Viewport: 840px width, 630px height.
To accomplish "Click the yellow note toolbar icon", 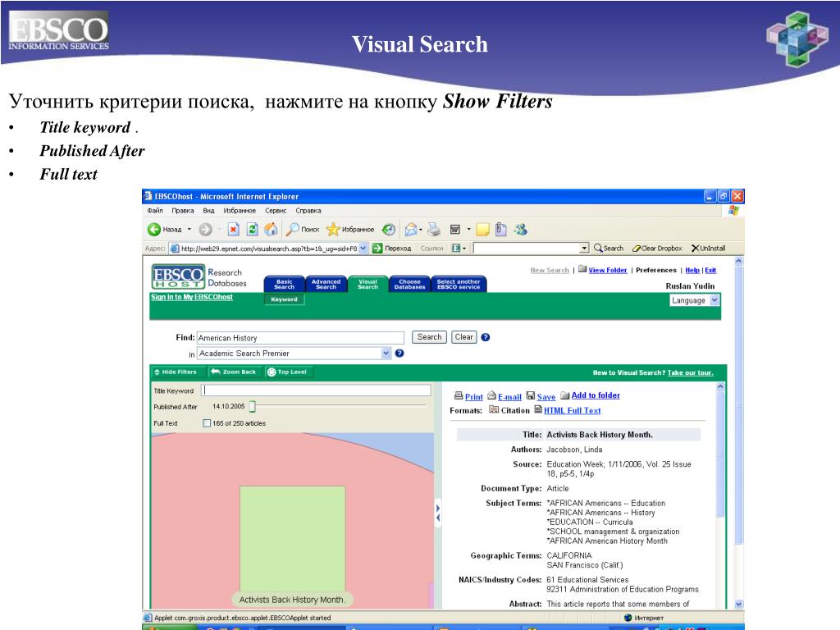I will tap(482, 230).
